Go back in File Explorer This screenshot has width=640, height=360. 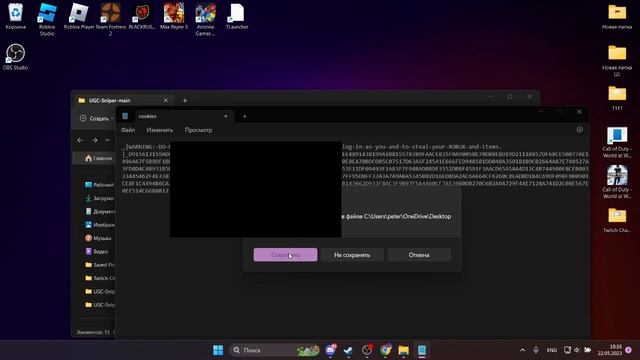click(80, 140)
